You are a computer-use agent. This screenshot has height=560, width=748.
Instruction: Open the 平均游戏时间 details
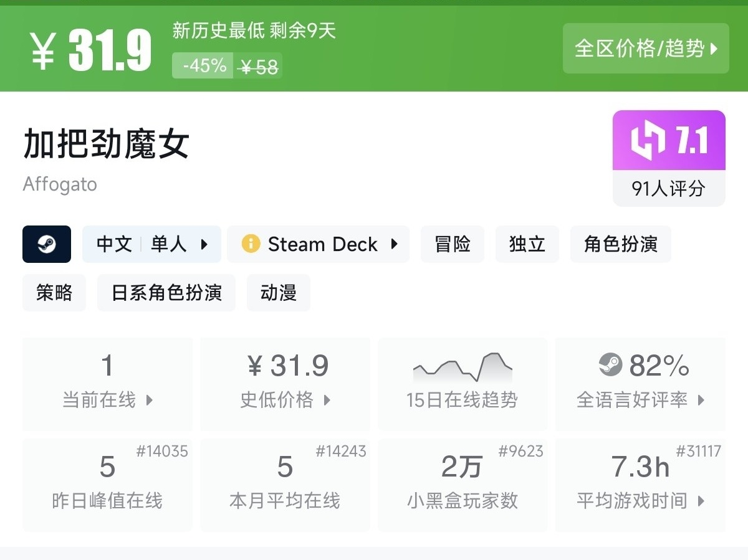tap(640, 485)
